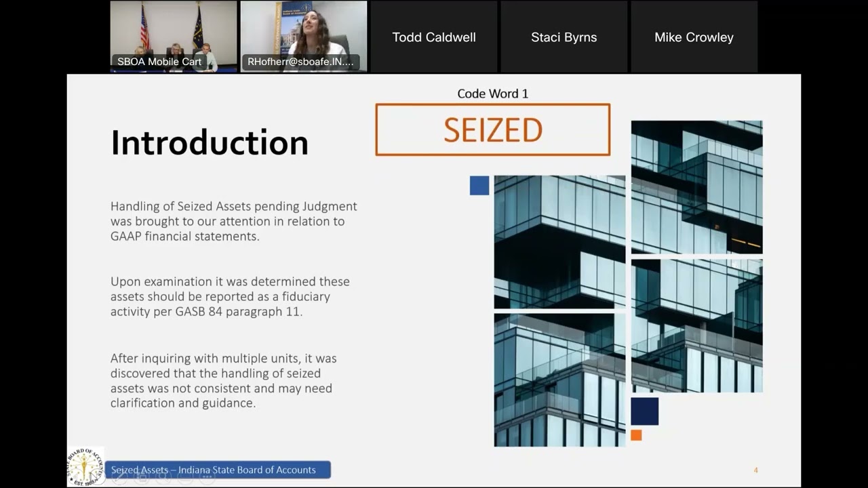Click paragraph starting 'Handling of Seized Assets'
The image size is (868, 488).
point(234,221)
